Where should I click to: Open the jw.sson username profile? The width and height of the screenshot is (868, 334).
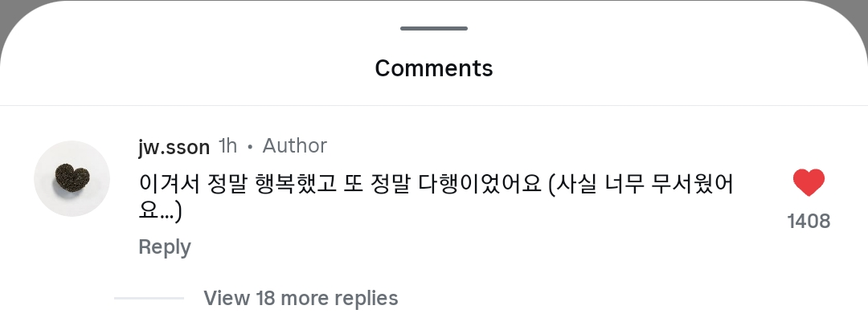(174, 146)
